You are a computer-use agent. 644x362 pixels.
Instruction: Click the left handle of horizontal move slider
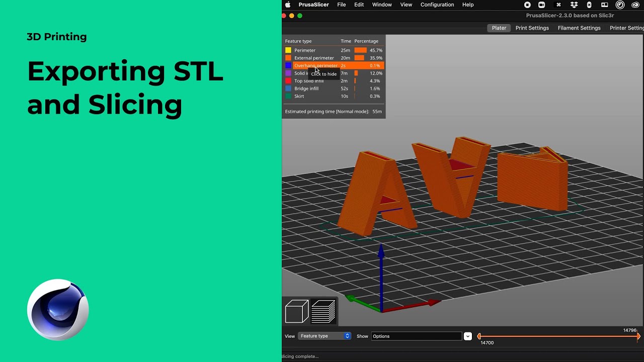tap(479, 336)
